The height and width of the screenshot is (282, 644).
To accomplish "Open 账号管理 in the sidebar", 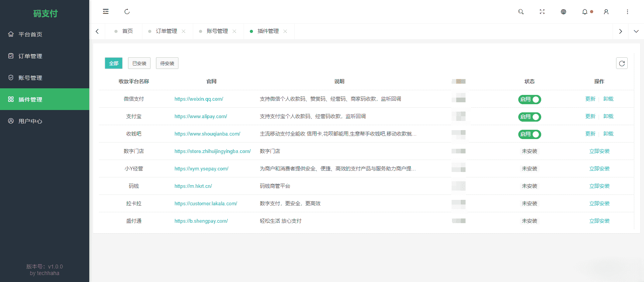I will pos(30,78).
